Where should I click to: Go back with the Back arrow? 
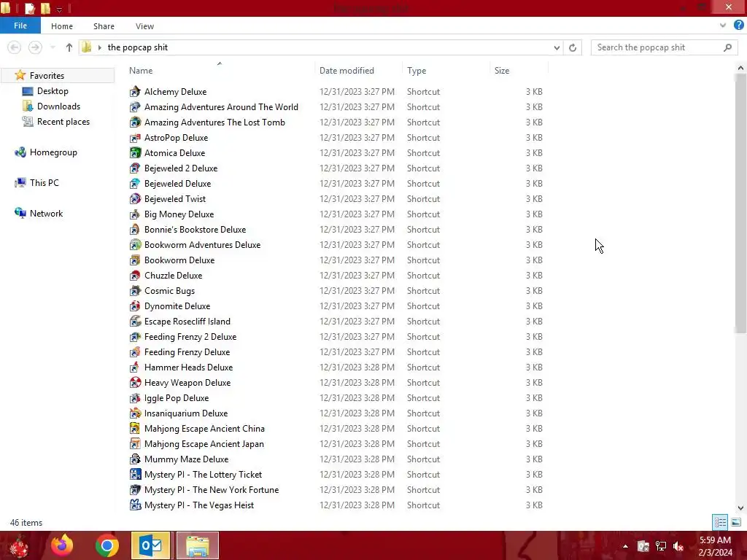[15, 47]
